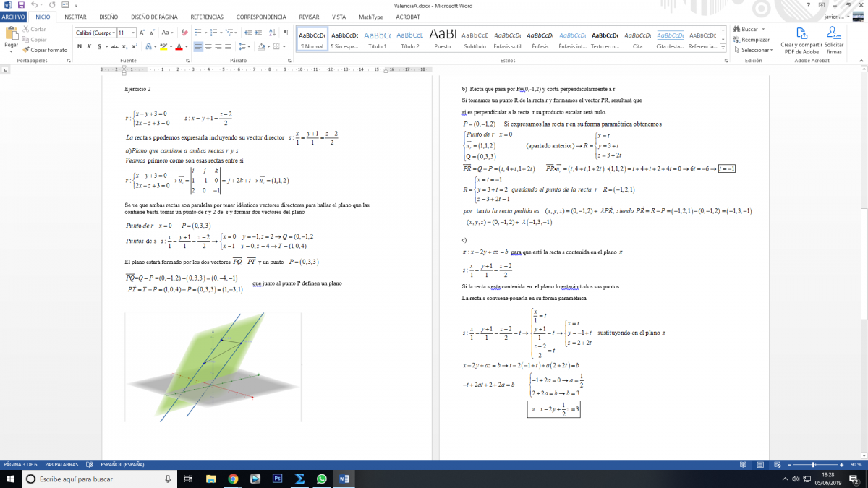Open the REFERENCIAS ribbon tab
The height and width of the screenshot is (488, 868).
(207, 16)
